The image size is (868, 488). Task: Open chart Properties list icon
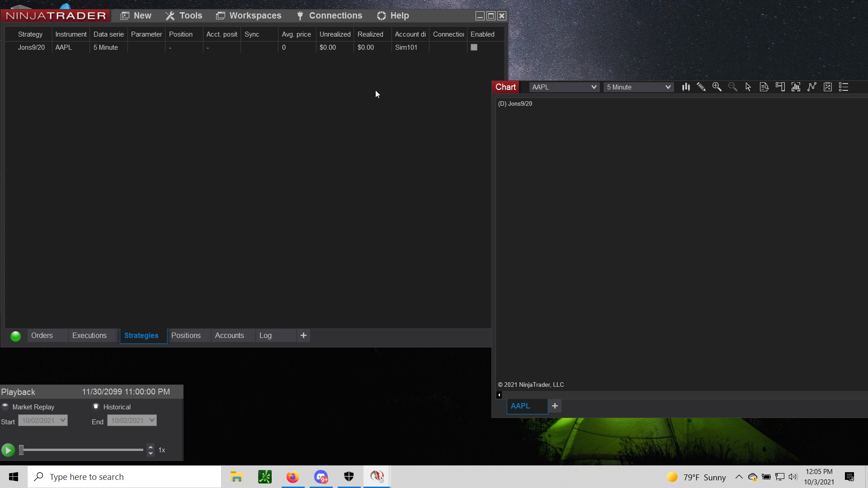tap(844, 87)
